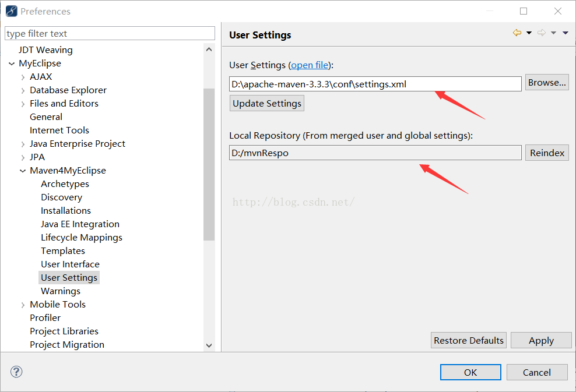Open the Archetypes preference page
The width and height of the screenshot is (576, 392).
coord(65,184)
